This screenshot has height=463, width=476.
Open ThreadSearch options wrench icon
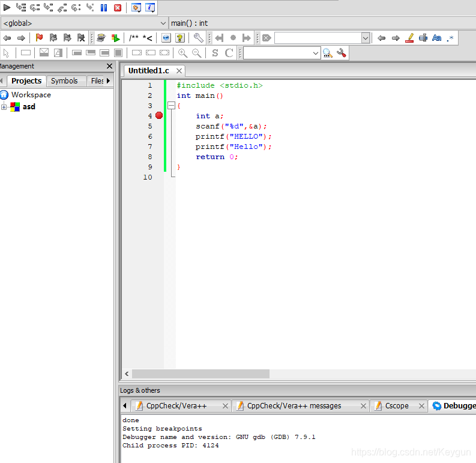click(342, 53)
